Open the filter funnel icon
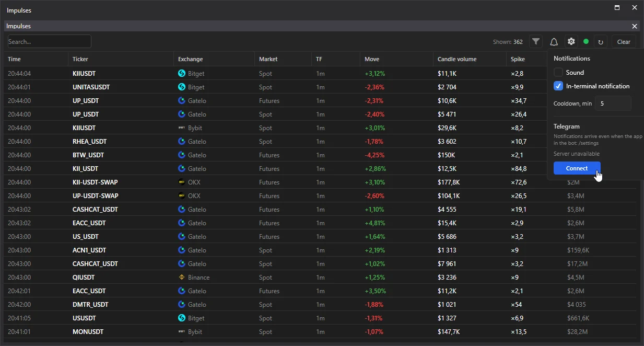 [x=536, y=42]
